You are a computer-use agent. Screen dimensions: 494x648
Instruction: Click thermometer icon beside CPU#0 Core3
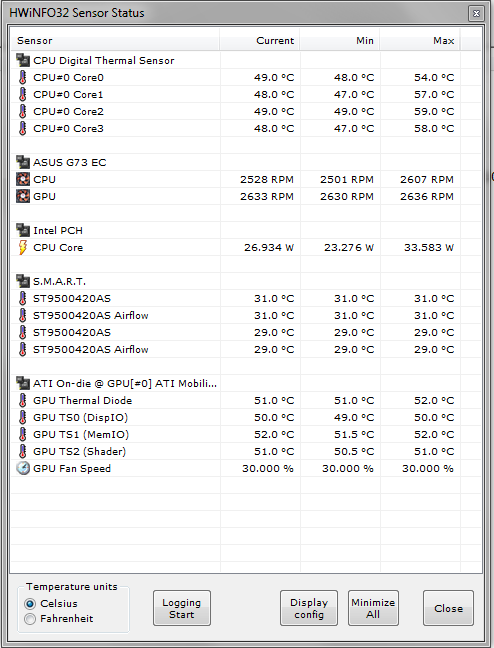(x=23, y=128)
